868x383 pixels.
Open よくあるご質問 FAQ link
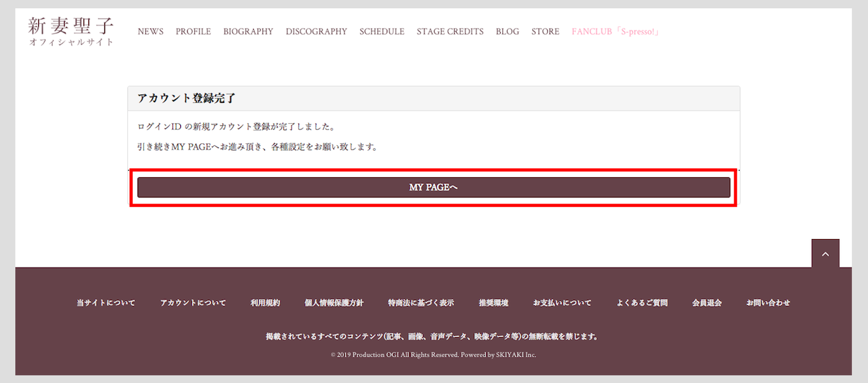coord(642,303)
